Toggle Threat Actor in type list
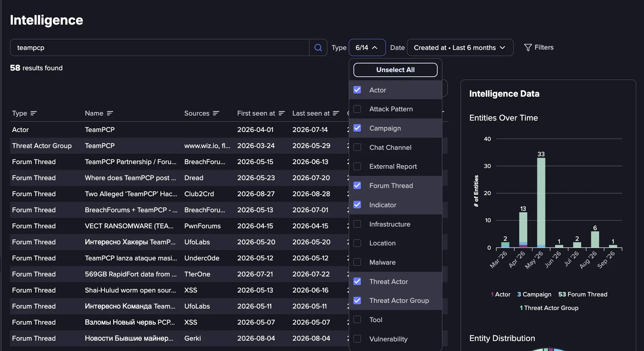Image resolution: width=644 pixels, height=351 pixels. [396, 281]
